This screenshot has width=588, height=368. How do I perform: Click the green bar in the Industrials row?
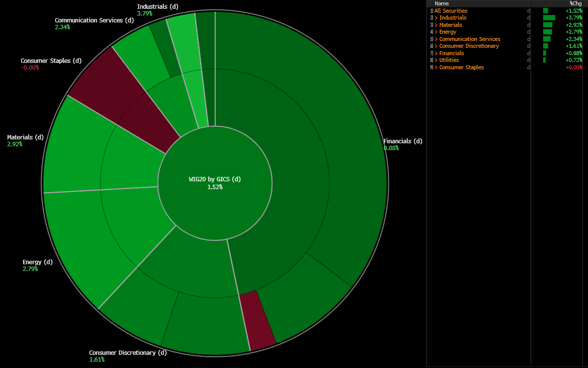tap(549, 18)
